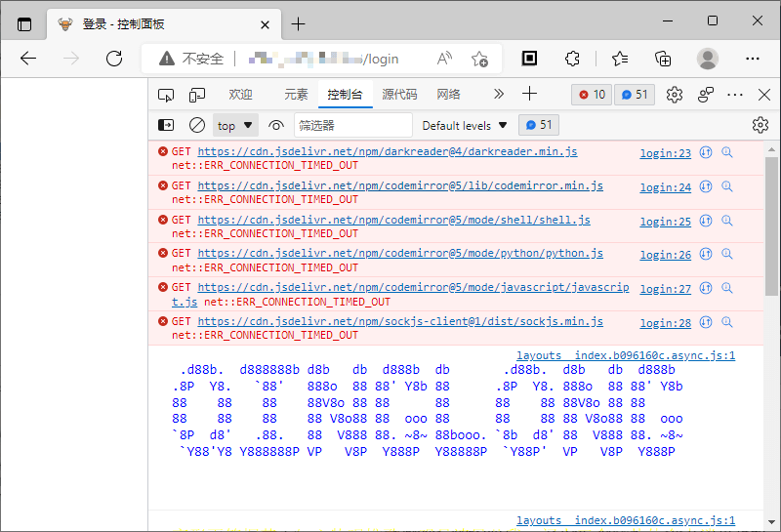Search this error on the login:28 row
The image size is (781, 532).
coord(727,322)
